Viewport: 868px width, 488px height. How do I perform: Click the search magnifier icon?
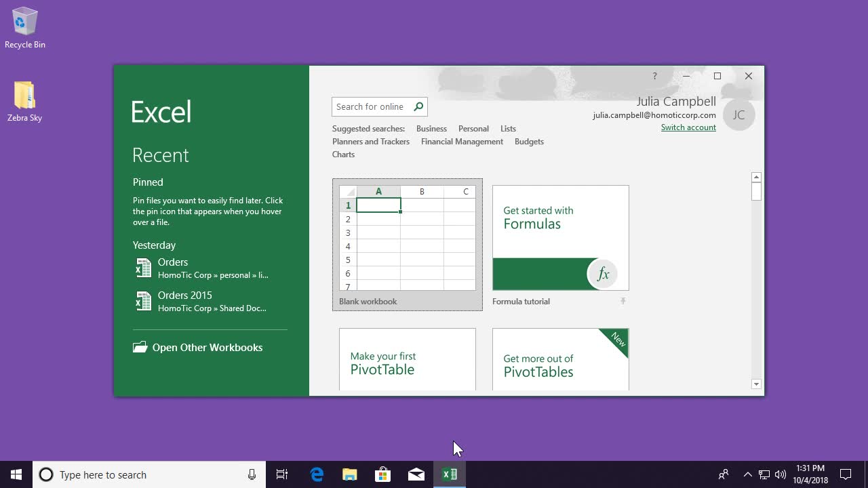[418, 106]
